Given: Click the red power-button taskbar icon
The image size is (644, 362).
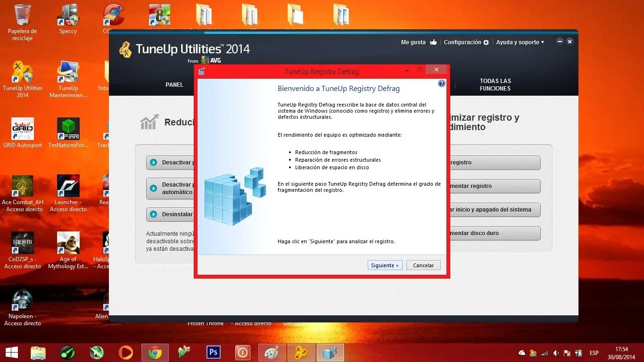Looking at the screenshot, I should (243, 353).
